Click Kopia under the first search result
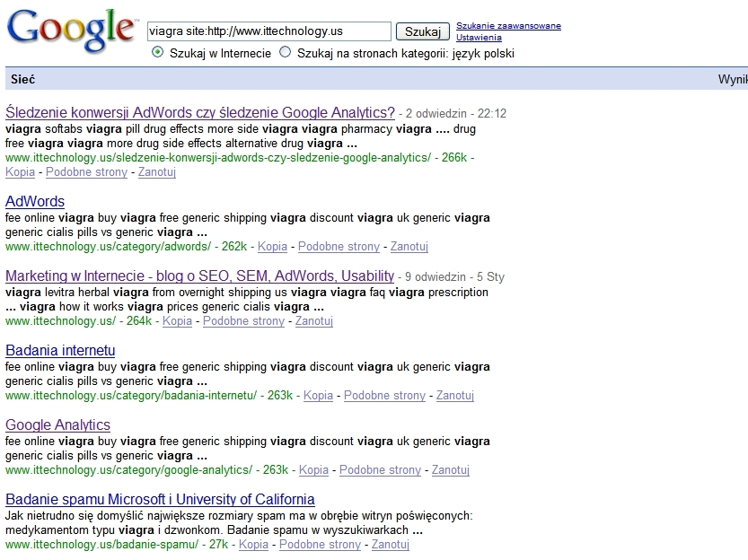The height and width of the screenshot is (560, 748). [x=21, y=172]
